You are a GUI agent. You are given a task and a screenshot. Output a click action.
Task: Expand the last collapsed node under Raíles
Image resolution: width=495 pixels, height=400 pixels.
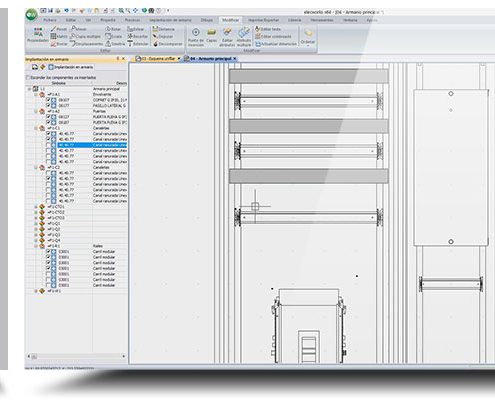pyautogui.click(x=36, y=291)
